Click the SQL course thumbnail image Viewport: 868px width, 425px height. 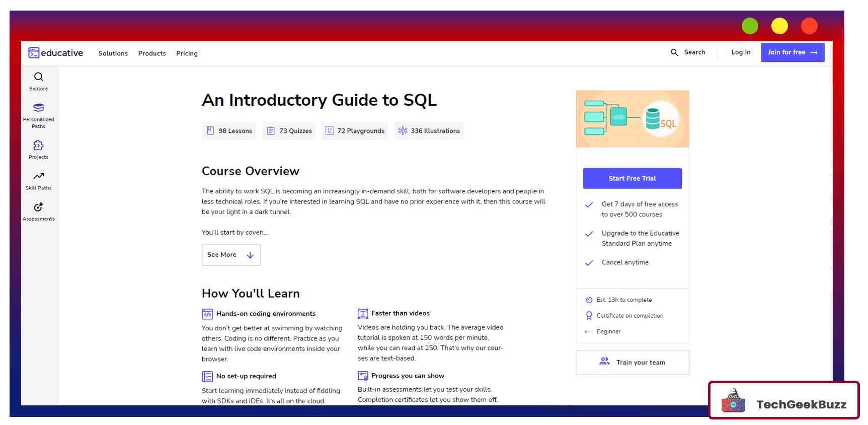(632, 119)
